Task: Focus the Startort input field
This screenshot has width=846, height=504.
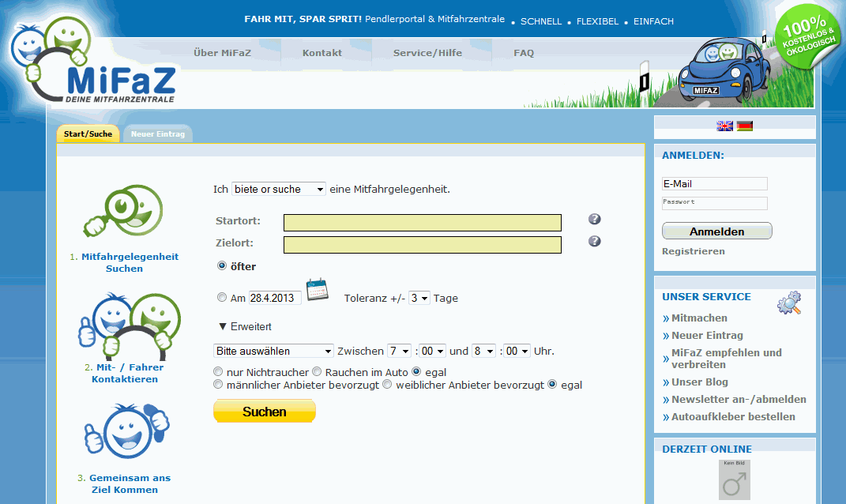Action: pos(422,223)
